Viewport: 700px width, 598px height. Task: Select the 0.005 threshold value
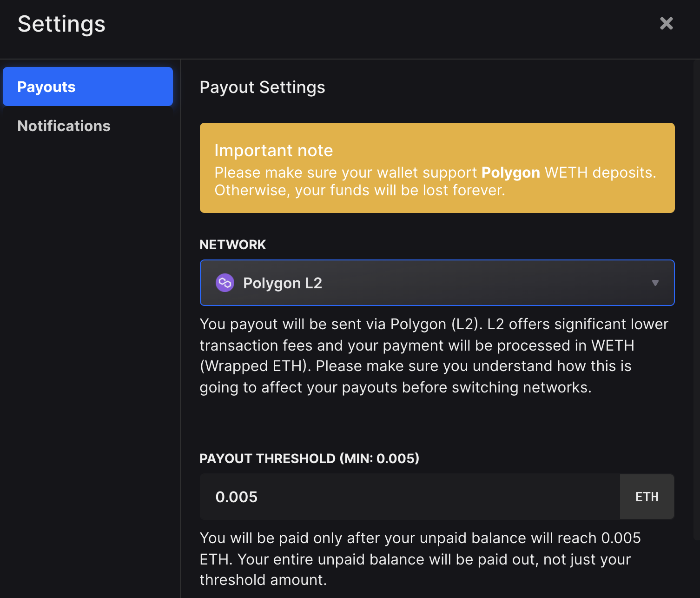(x=237, y=497)
